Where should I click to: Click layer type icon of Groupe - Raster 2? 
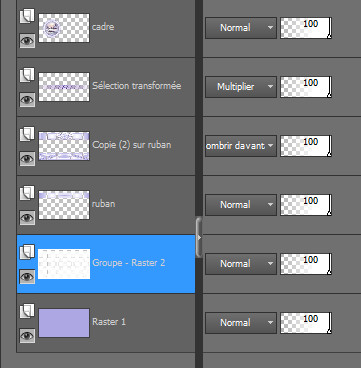pyautogui.click(x=27, y=252)
